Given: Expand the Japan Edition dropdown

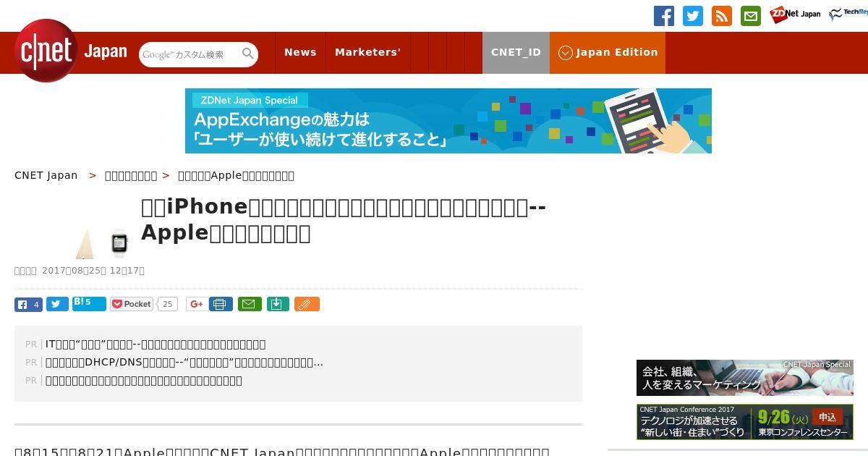Looking at the screenshot, I should (608, 52).
